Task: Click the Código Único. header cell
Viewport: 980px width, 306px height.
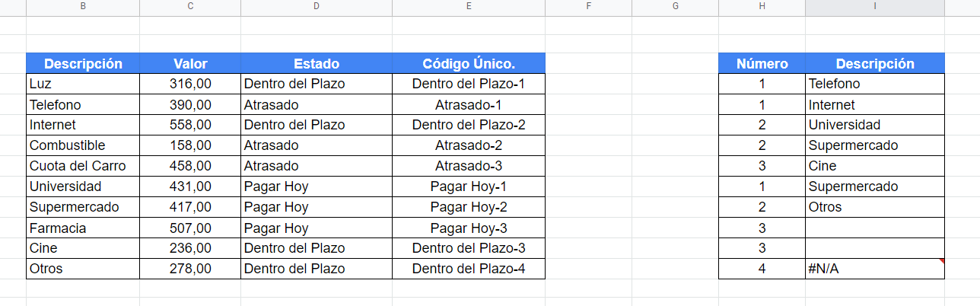Action: [469, 63]
